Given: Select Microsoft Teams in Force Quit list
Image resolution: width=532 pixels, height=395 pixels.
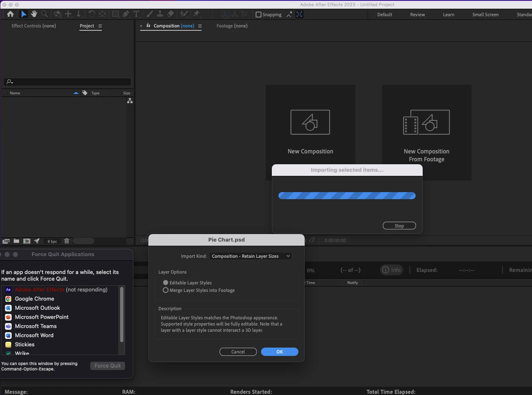Looking at the screenshot, I should pos(60,326).
